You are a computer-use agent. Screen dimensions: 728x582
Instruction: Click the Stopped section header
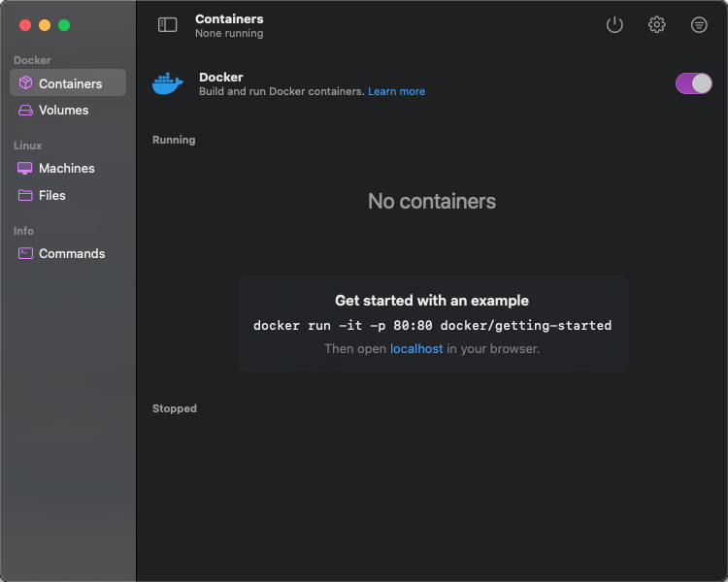[x=175, y=408]
